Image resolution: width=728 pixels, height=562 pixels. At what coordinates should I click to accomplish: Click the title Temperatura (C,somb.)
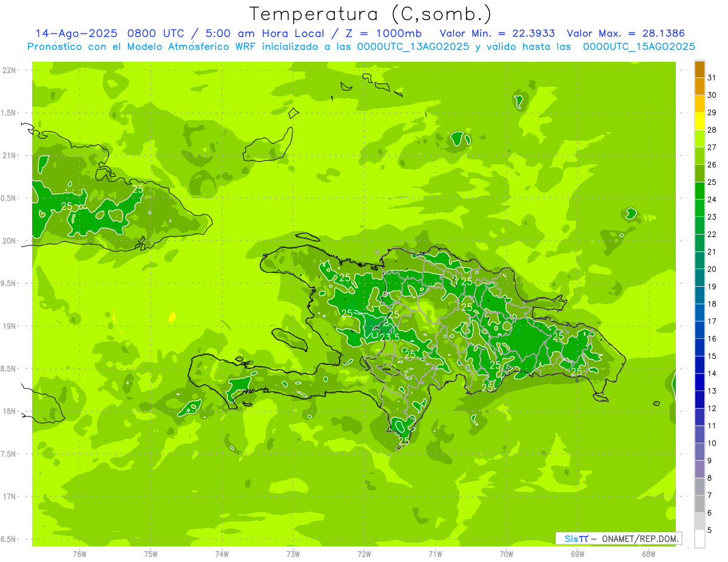point(371,14)
